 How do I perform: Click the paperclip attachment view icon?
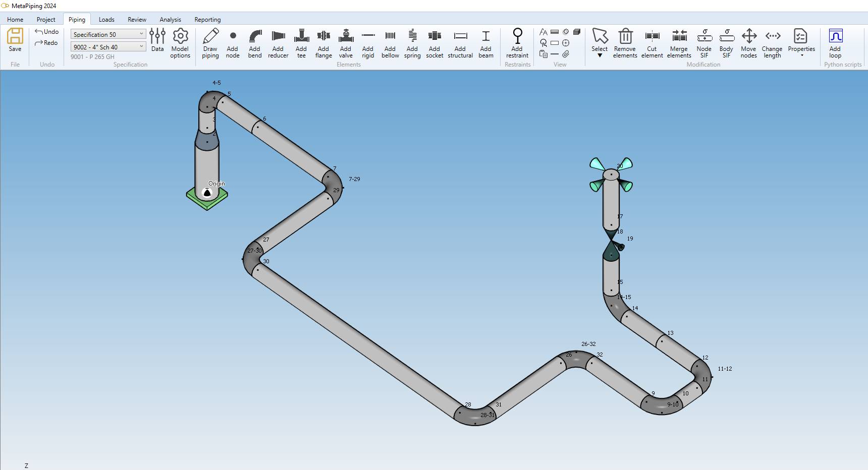(566, 54)
